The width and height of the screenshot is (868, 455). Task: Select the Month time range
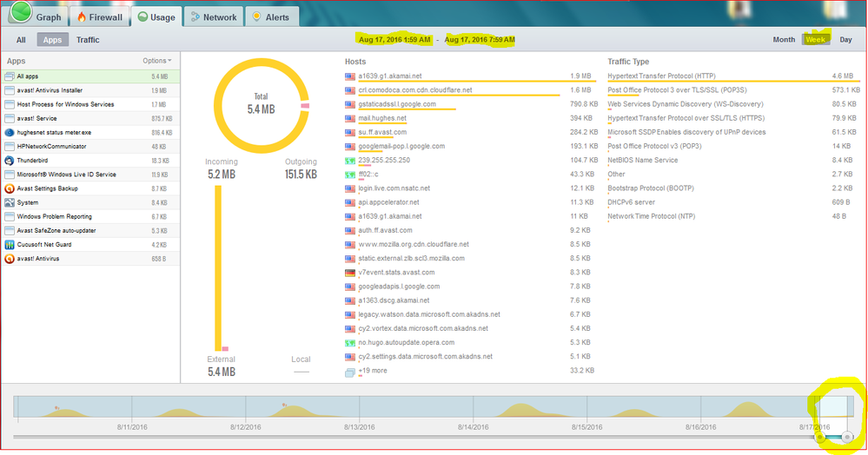(x=784, y=40)
